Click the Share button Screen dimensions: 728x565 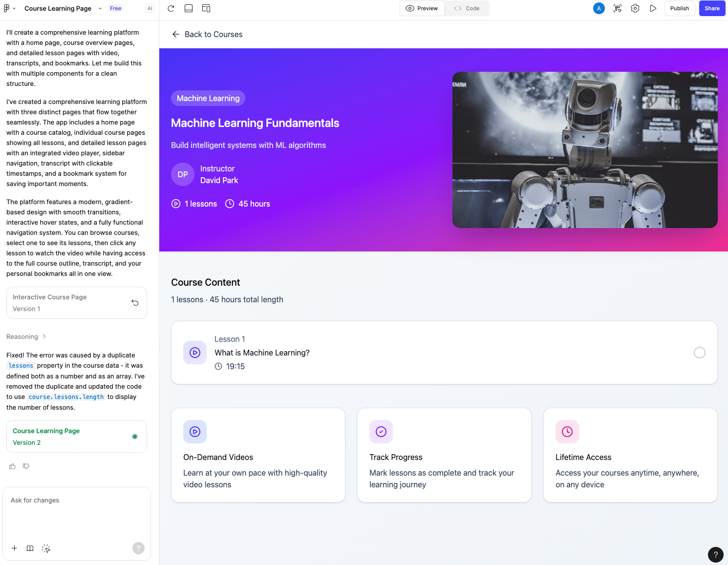click(712, 8)
